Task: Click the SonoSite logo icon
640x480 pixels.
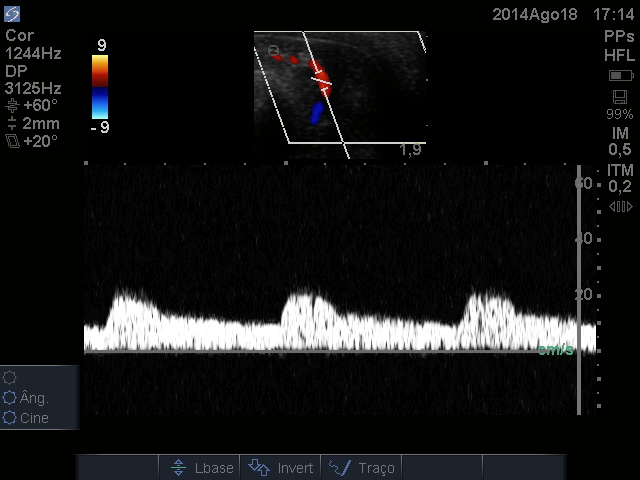Action: click(12, 14)
